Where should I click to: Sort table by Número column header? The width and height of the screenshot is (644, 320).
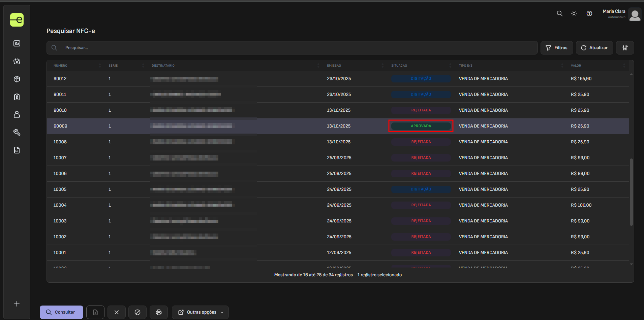(x=61, y=66)
